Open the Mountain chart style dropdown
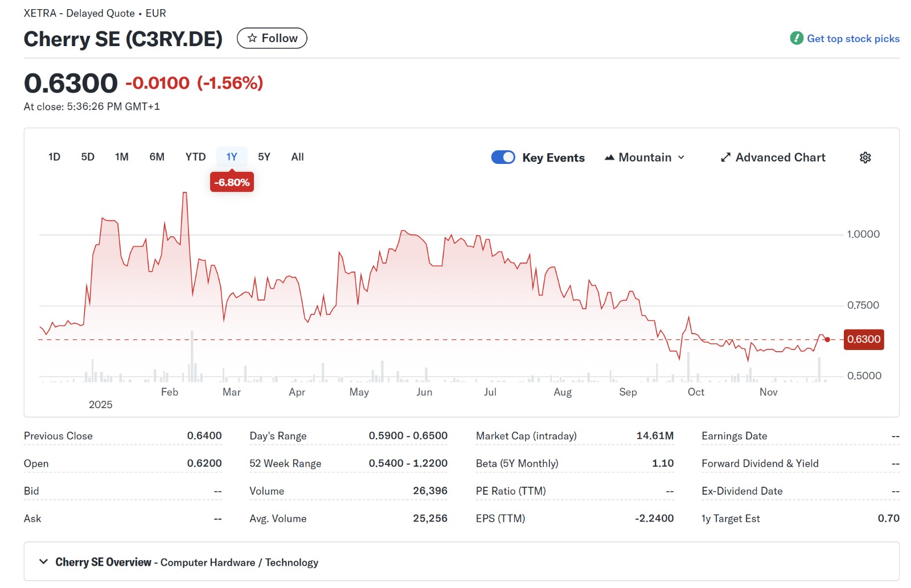 (645, 158)
